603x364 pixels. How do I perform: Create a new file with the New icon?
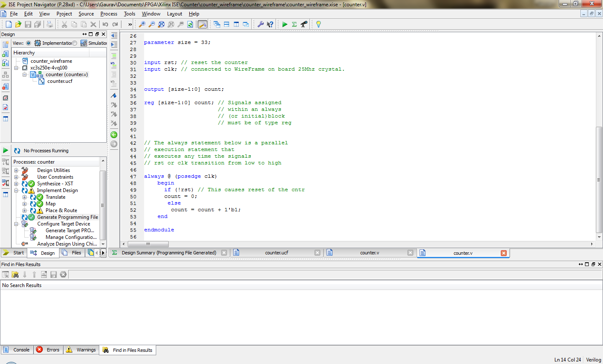(8, 24)
